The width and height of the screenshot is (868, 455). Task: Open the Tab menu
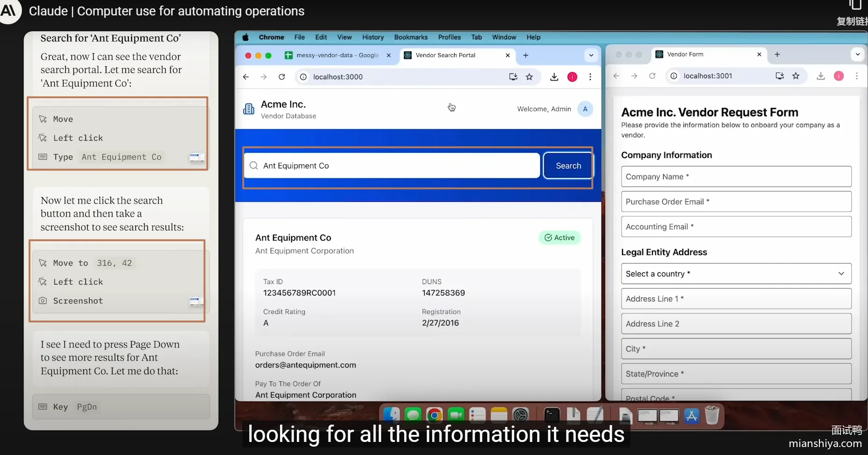click(476, 37)
